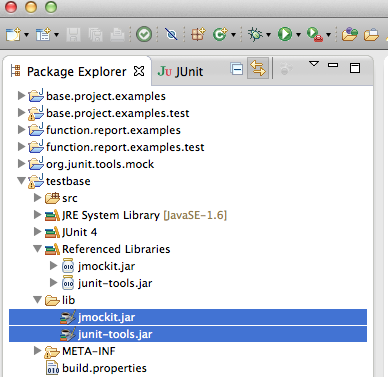388x377 pixels.
Task: Select the META-INF folder
Action: pos(89,351)
